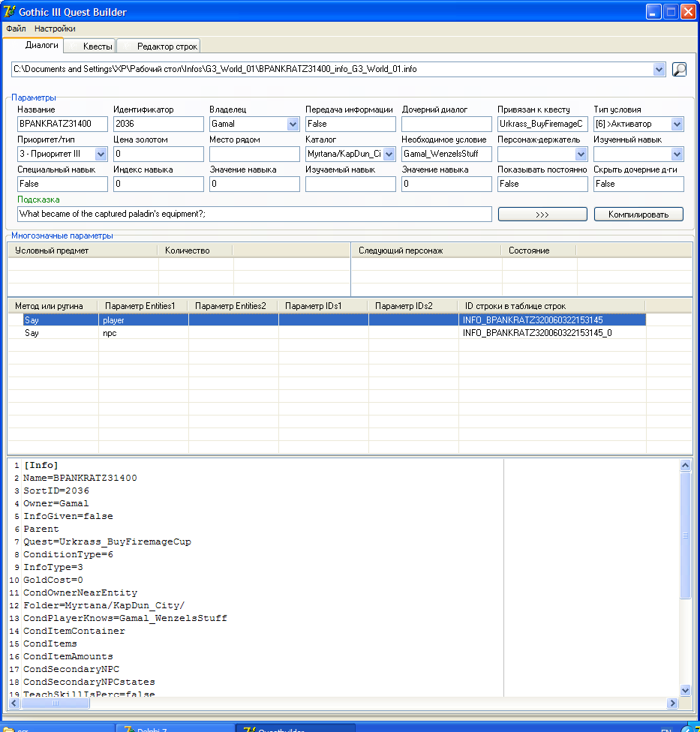Click the code line SortID=2036
This screenshot has height=732, width=700.
(x=56, y=490)
